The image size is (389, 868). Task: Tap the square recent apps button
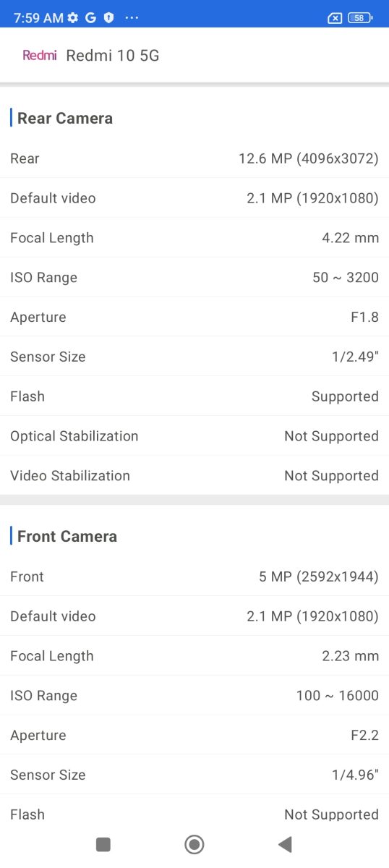click(x=103, y=844)
